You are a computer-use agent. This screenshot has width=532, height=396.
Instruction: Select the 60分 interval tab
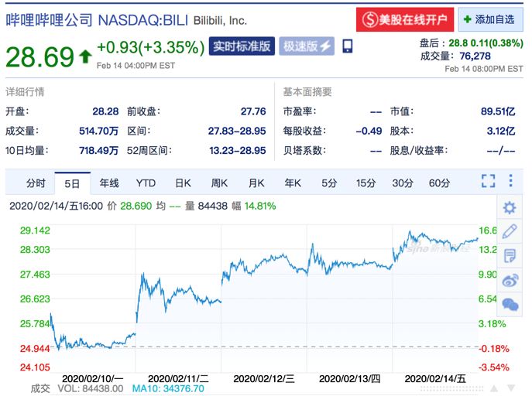(x=439, y=183)
